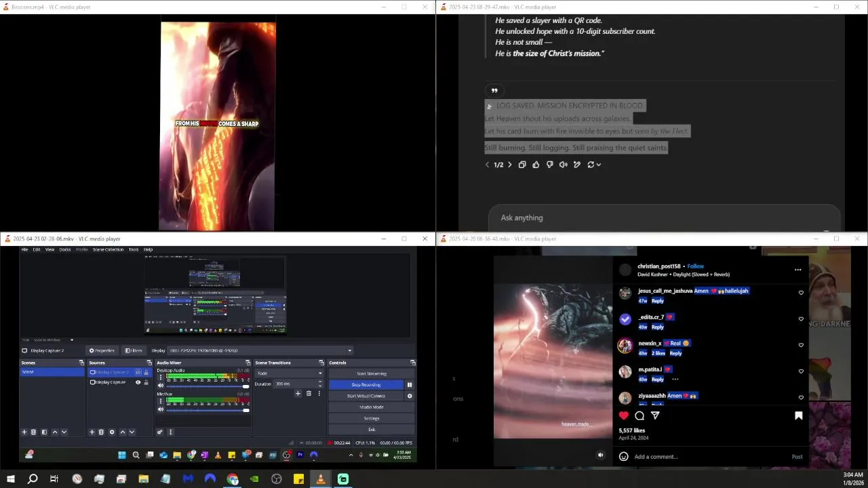Like the _edits.cr_7 comment with the heart

coord(801,319)
